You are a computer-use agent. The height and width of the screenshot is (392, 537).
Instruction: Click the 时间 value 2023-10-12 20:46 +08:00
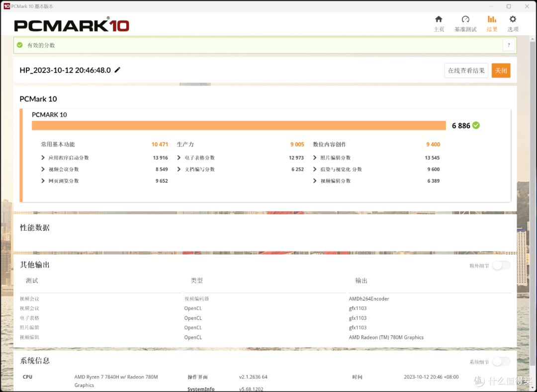tap(431, 377)
